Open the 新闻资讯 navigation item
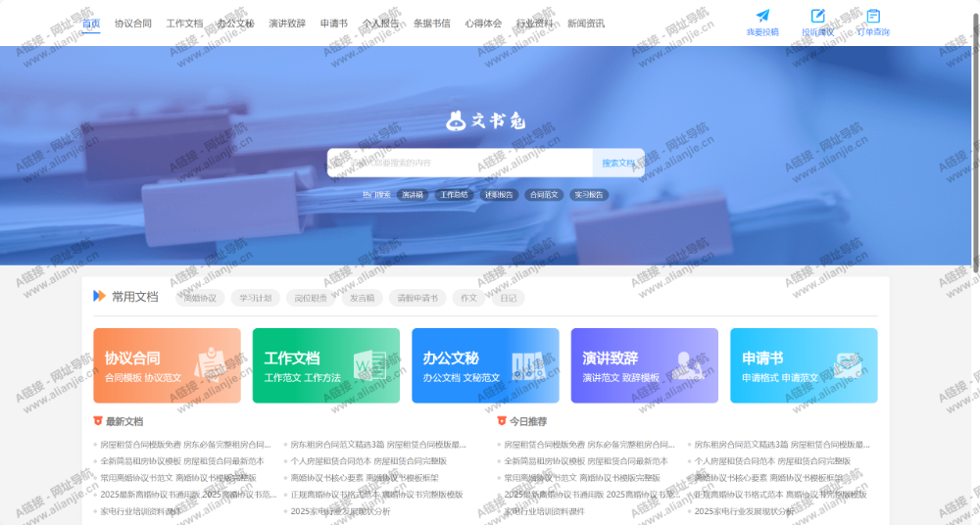This screenshot has height=525, width=980. click(586, 23)
